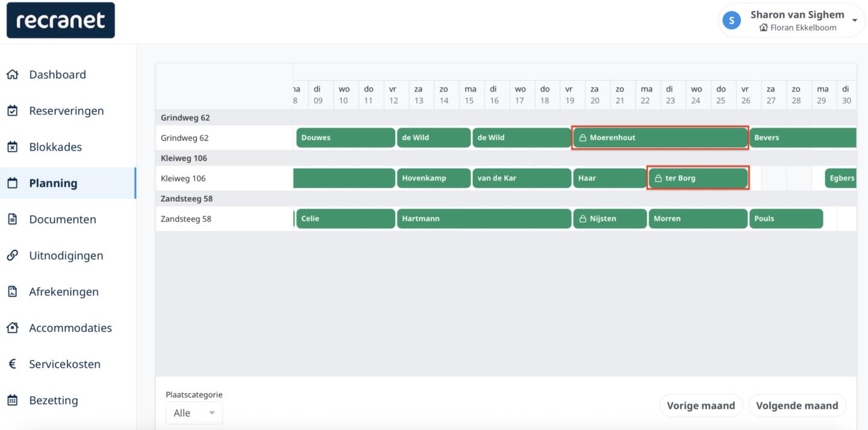
Task: Click the lock icon on Moerenhout booking
Action: (582, 138)
